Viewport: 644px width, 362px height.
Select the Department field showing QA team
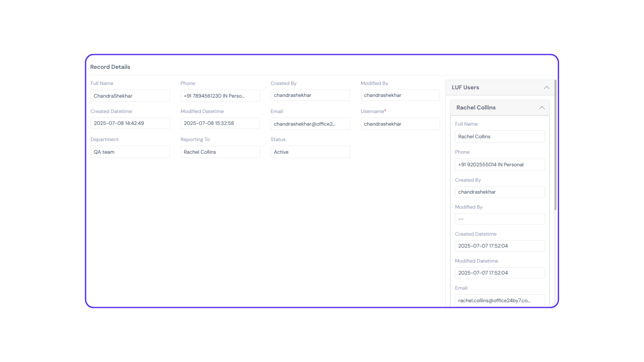tap(130, 152)
